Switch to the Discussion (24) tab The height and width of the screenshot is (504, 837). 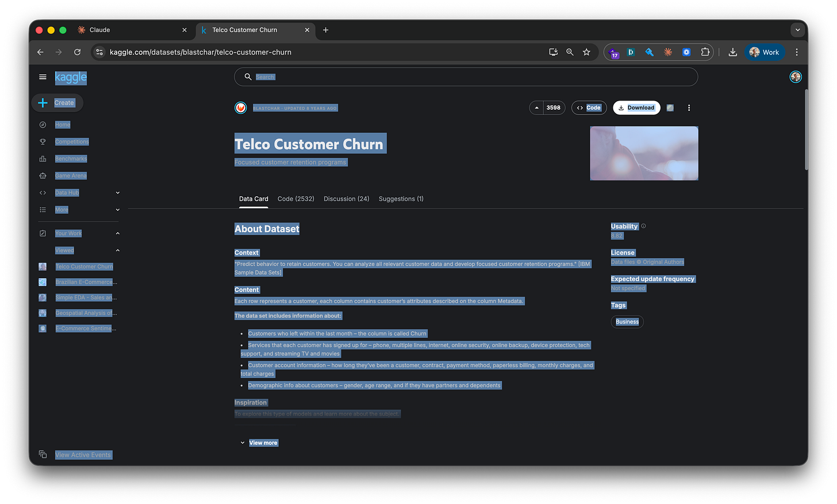(346, 199)
